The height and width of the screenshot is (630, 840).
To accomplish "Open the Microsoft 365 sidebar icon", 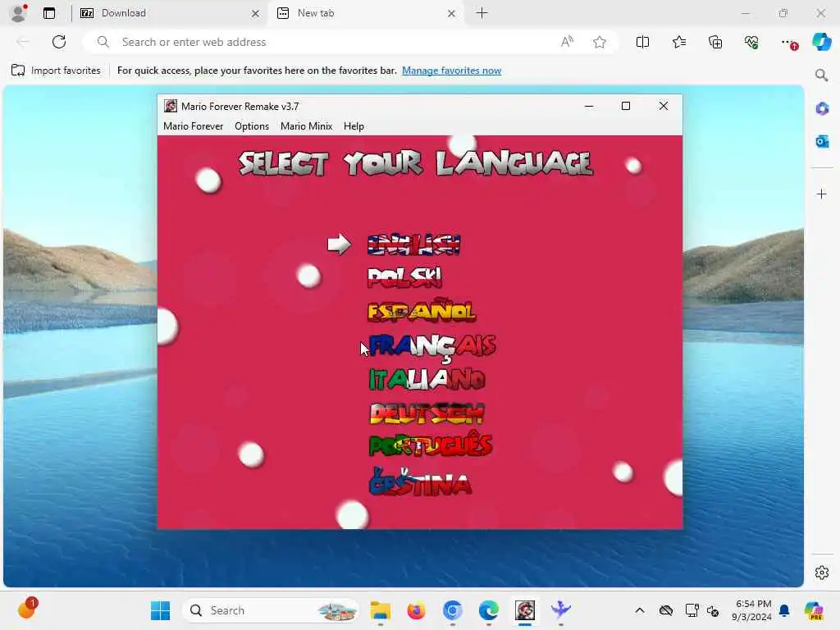I will pyautogui.click(x=822, y=108).
